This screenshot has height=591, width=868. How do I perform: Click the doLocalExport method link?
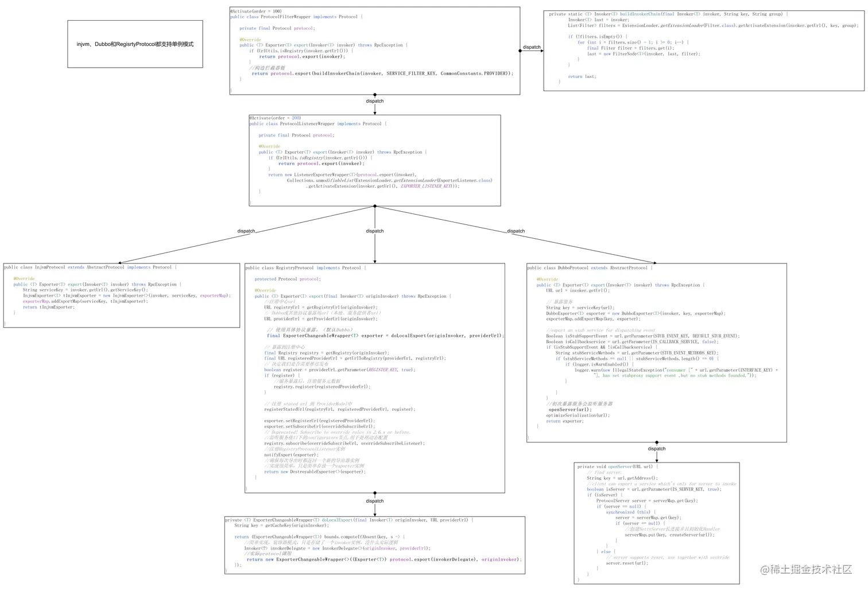pyautogui.click(x=338, y=520)
